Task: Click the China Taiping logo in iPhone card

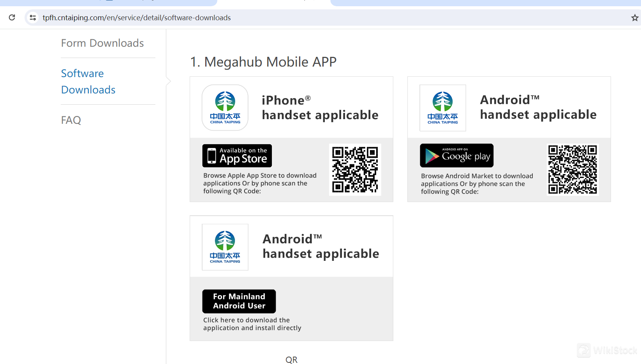Action: 225,107
